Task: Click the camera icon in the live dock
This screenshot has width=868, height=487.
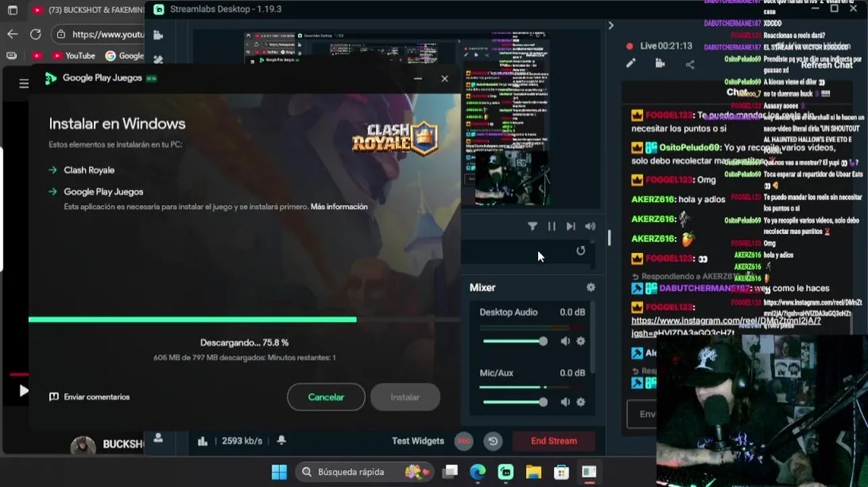Action: (x=660, y=64)
